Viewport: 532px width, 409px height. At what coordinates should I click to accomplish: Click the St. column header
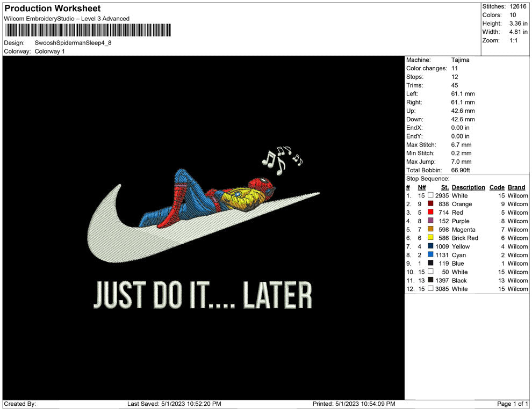point(445,187)
